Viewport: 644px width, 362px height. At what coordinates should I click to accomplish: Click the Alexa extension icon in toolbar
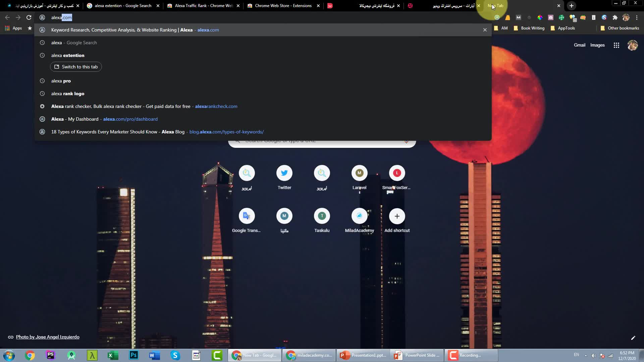click(x=497, y=17)
